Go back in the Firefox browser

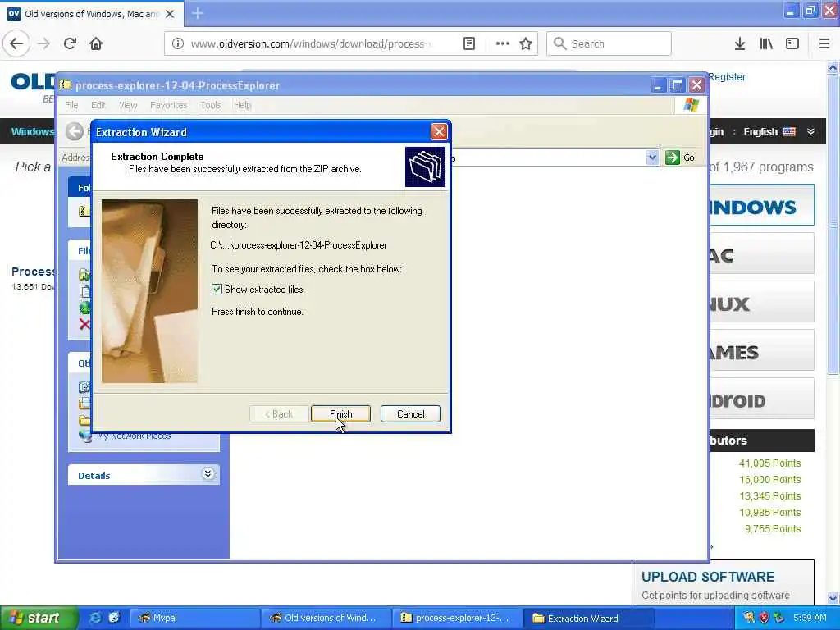(x=16, y=43)
